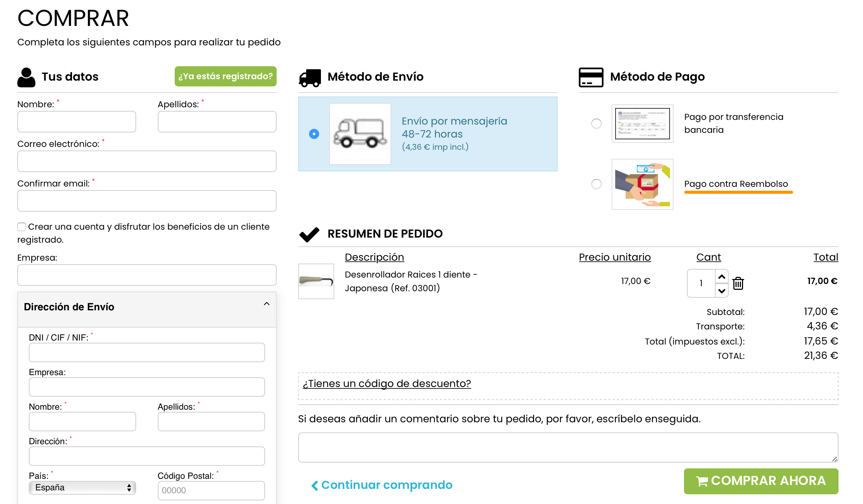The height and width of the screenshot is (504, 863).
Task: Click the credit card icon beside Método de Pago
Action: [x=591, y=77]
